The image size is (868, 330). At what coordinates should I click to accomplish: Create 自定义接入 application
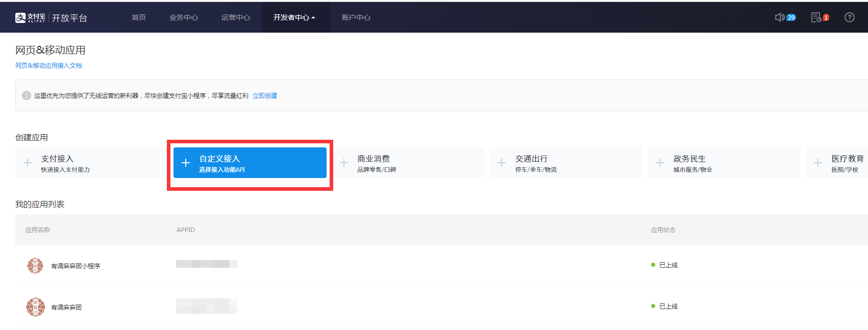point(250,163)
